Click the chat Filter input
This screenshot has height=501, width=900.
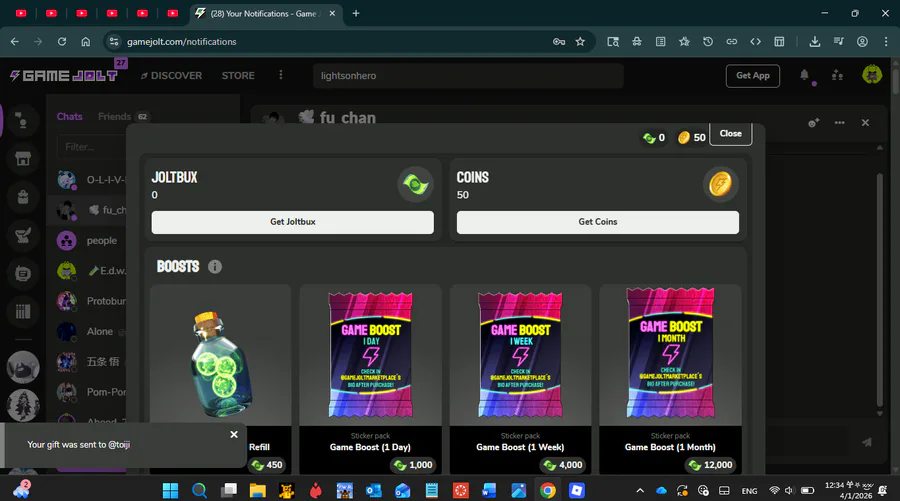92,147
